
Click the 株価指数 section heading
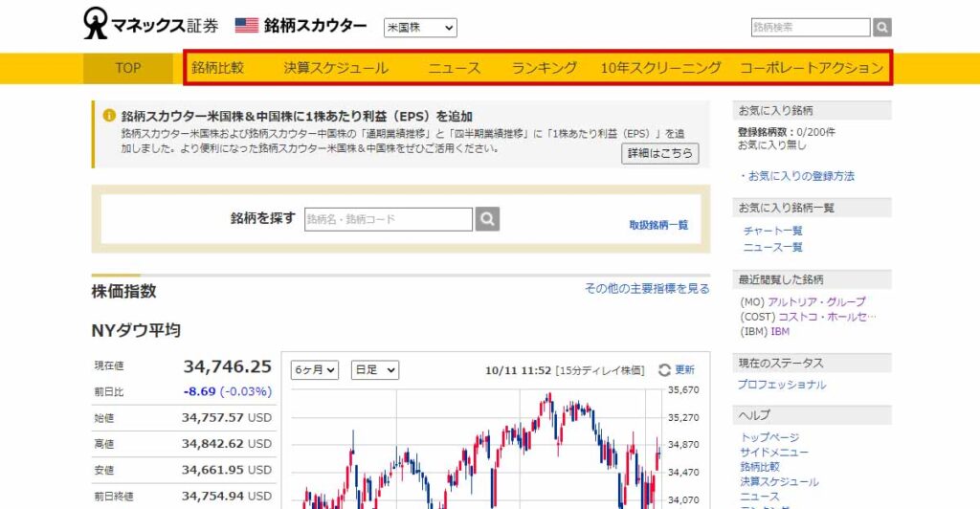(123, 291)
